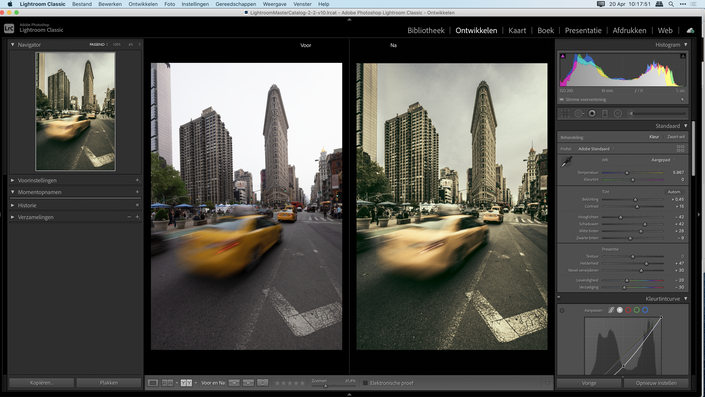Select the Red eye correction tool
The width and height of the screenshot is (705, 397).
592,114
